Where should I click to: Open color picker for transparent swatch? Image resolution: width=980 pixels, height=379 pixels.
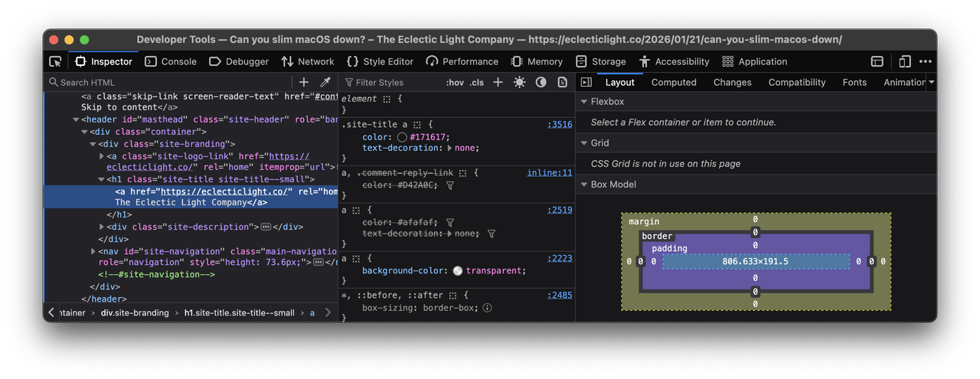458,271
